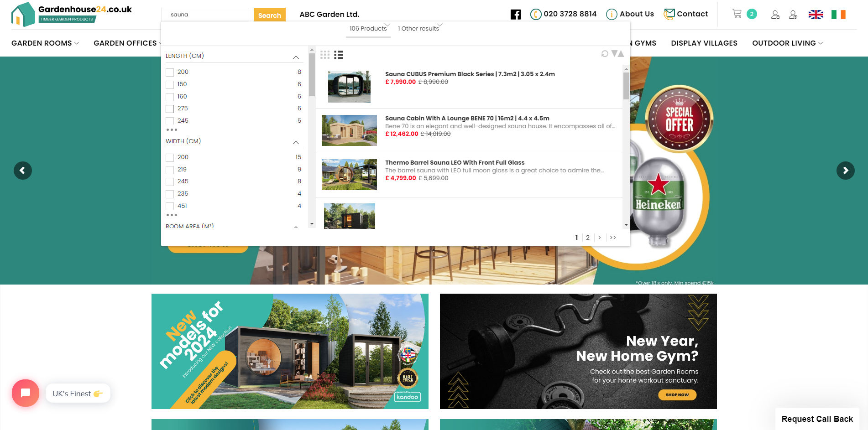The image size is (868, 430).
Task: Click Request Call Back button
Action: point(817,419)
